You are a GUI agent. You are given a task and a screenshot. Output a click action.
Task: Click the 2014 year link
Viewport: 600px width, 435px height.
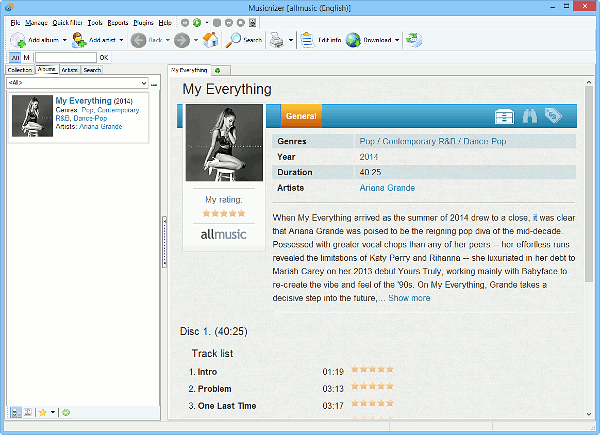coord(368,157)
